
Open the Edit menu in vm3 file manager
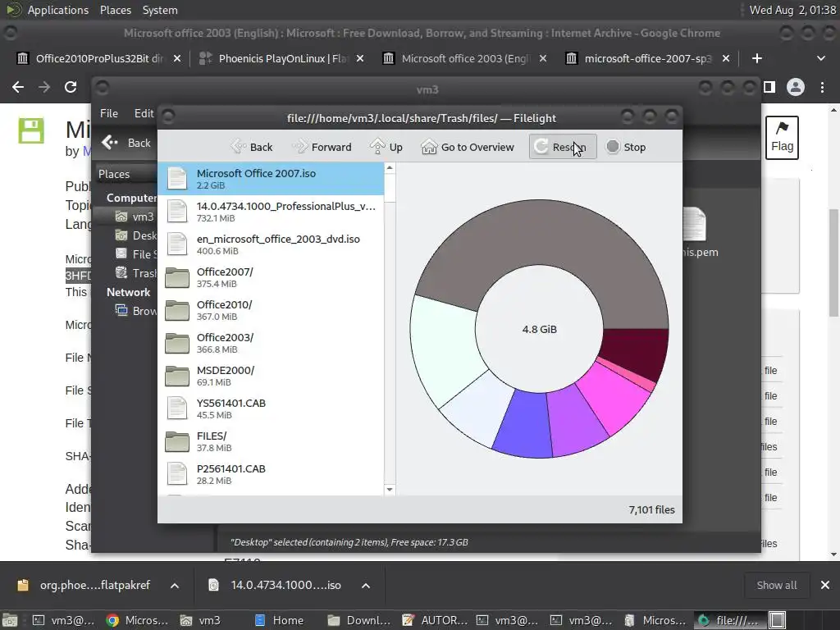tap(144, 113)
